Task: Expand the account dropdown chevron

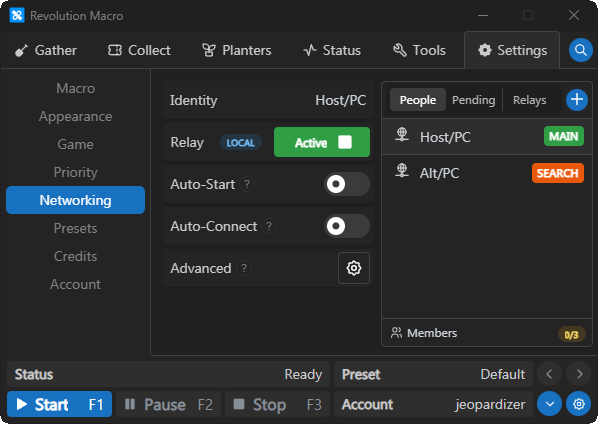Action: point(549,404)
